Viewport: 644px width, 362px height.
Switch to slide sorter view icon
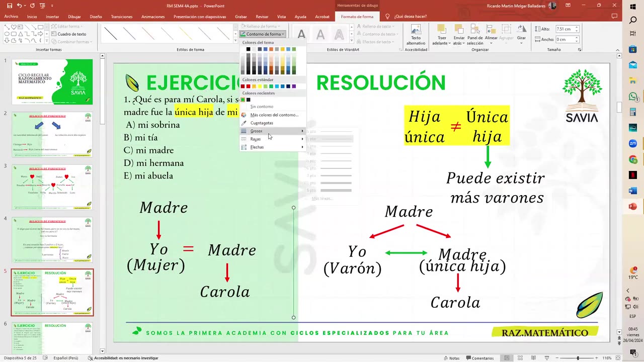click(x=520, y=358)
